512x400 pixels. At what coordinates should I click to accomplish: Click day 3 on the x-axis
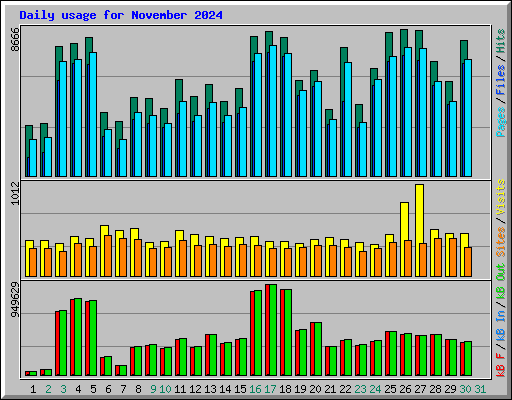(63, 389)
